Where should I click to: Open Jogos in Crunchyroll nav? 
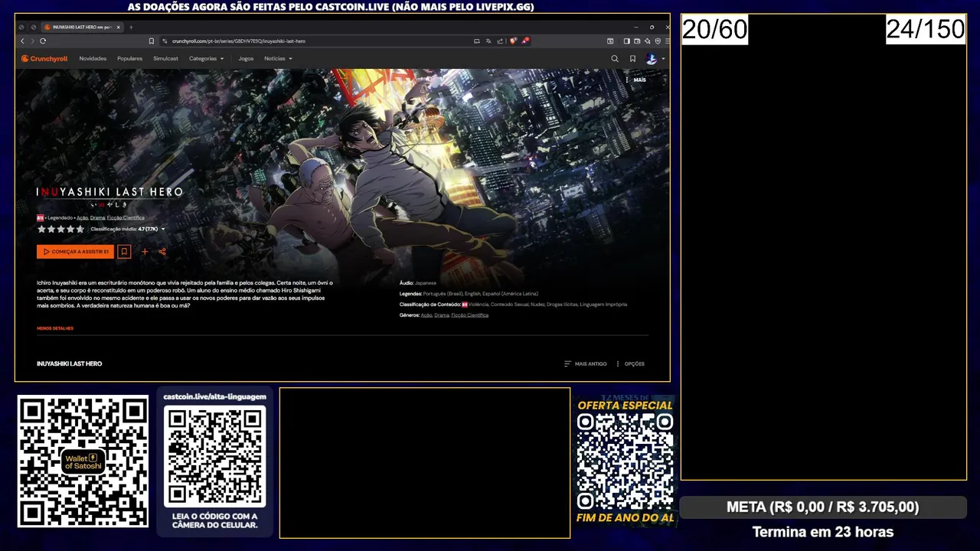click(246, 58)
